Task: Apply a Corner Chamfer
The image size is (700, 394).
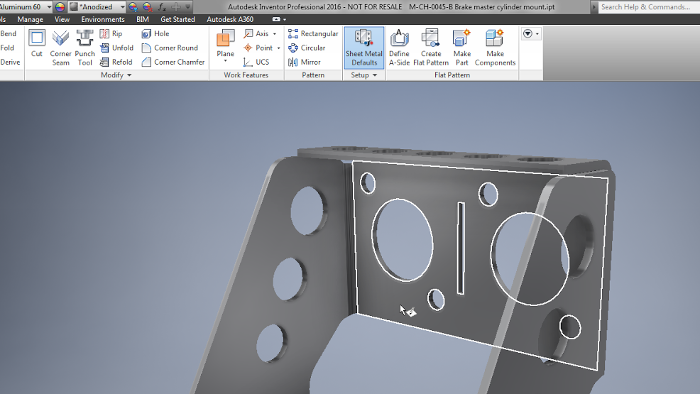Action: (173, 62)
